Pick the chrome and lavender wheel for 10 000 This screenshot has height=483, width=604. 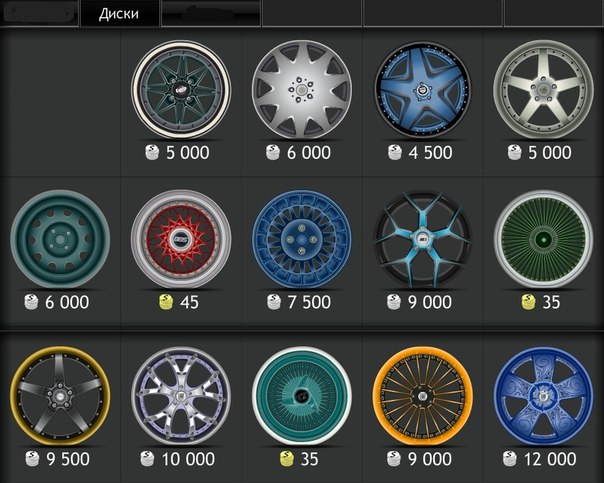181,396
